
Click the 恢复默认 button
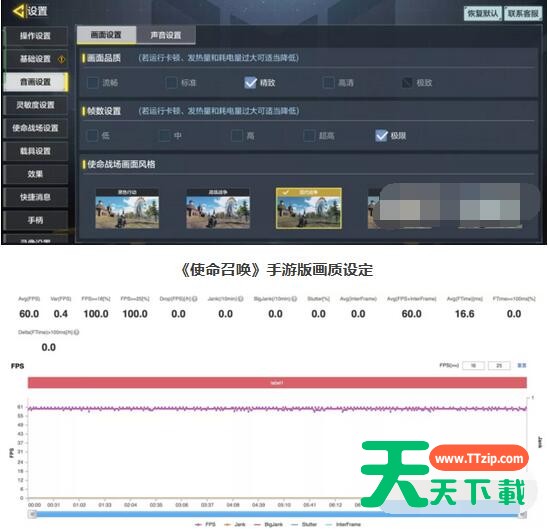483,14
